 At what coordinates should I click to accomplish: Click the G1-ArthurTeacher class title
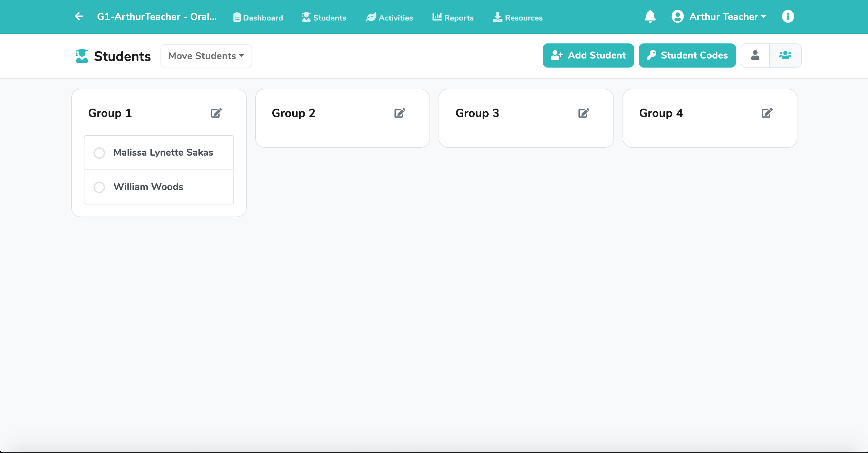pyautogui.click(x=157, y=17)
